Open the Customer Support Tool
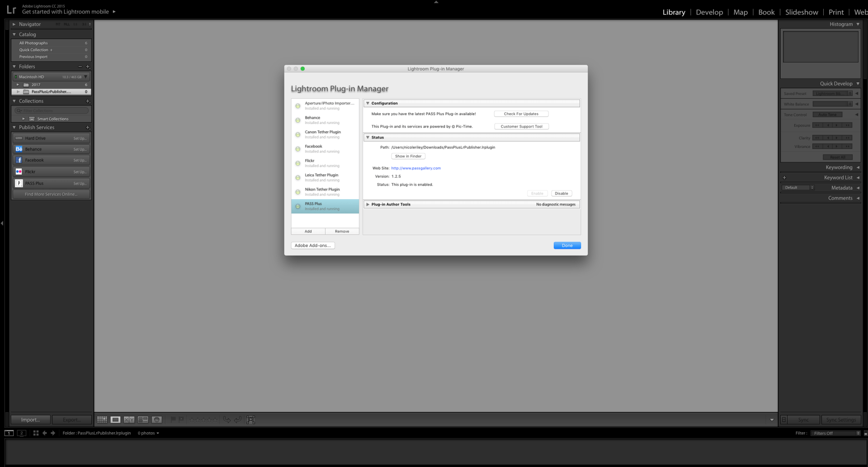The image size is (868, 467). [x=521, y=127]
